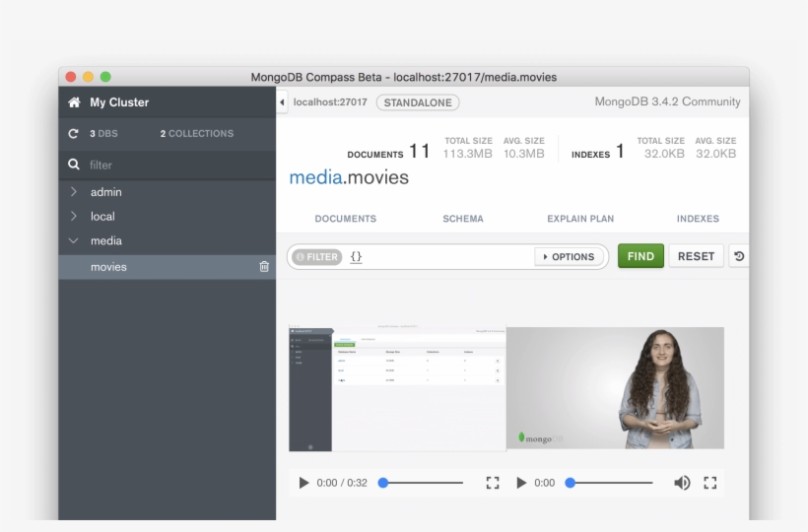Click the INDEXES 1 count

[x=598, y=152]
